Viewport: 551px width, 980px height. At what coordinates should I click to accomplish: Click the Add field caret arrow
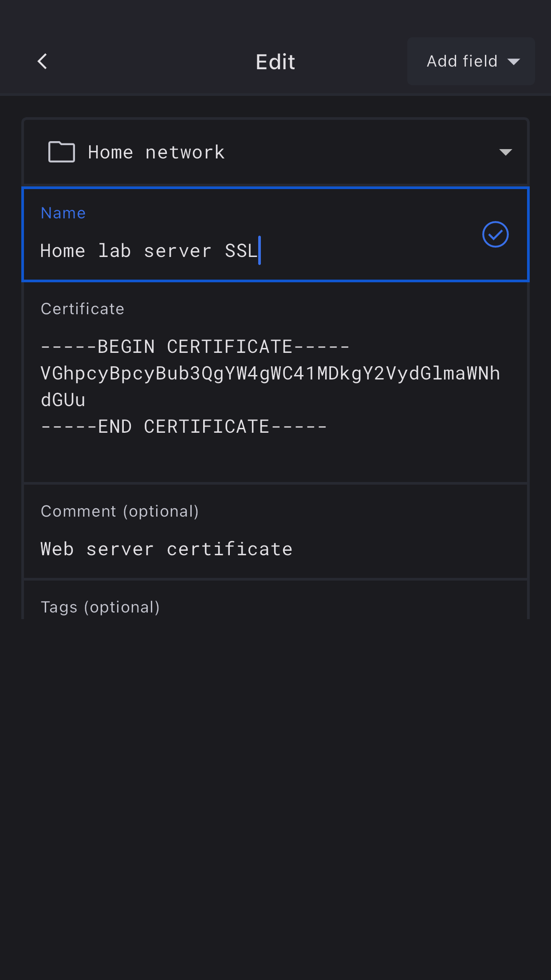(x=514, y=62)
